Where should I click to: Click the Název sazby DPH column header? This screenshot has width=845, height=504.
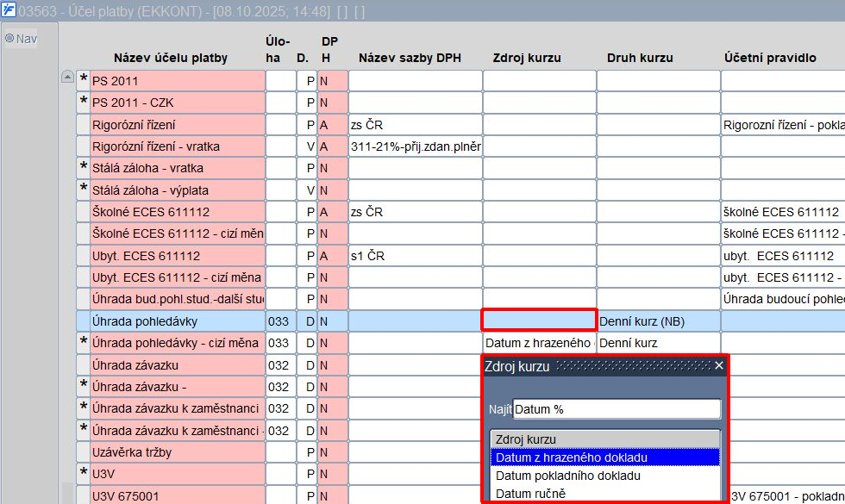click(x=410, y=58)
